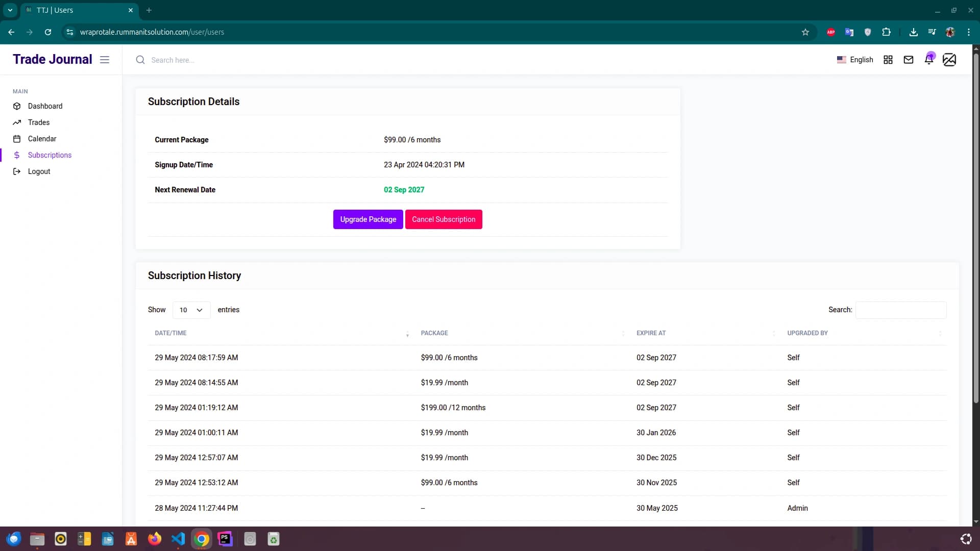Click the search magnifier icon
This screenshot has height=551, width=980.
point(140,60)
